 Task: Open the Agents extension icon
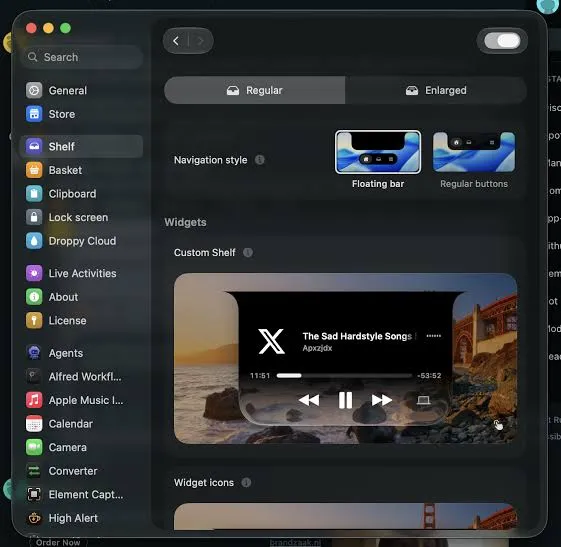pos(34,353)
